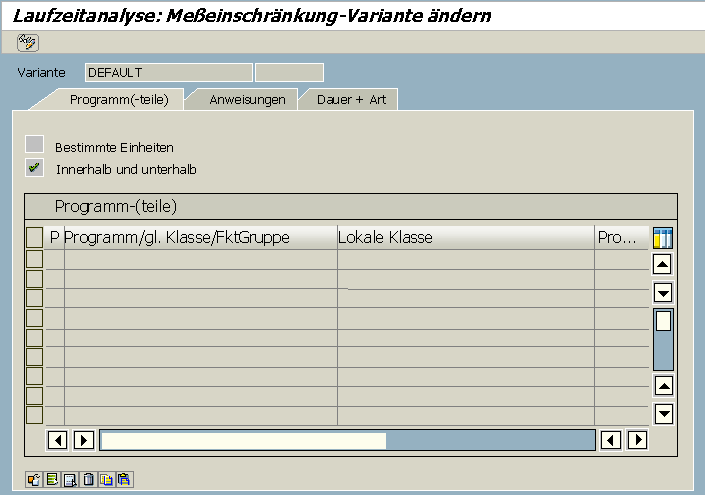Click the empty field right of Variante DEFAULT
Screen dimensions: 705x495
(x=289, y=72)
